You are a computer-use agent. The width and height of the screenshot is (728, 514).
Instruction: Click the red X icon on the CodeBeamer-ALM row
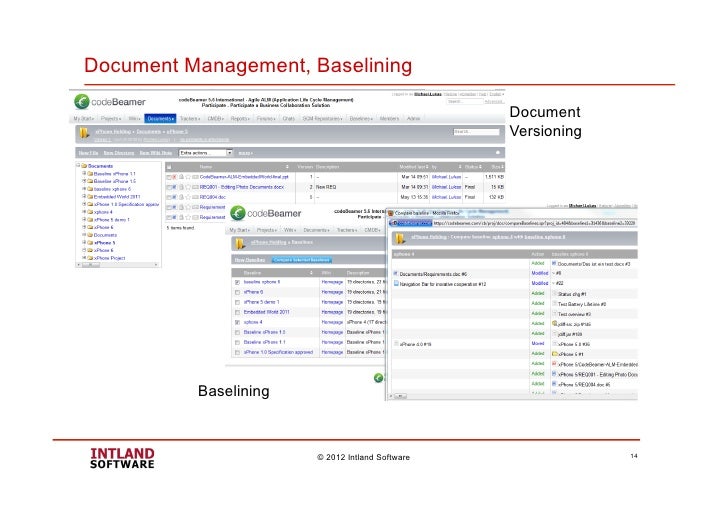[x=175, y=177]
